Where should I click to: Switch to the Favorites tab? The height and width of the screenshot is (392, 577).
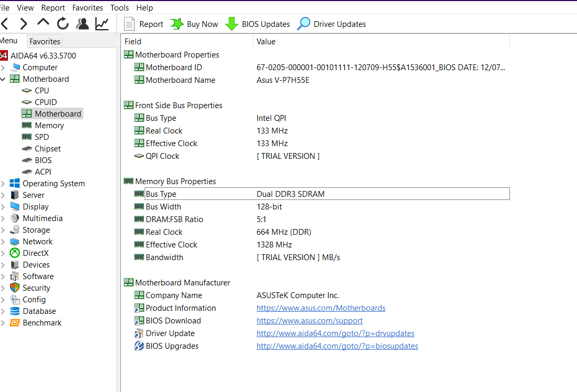click(x=44, y=42)
